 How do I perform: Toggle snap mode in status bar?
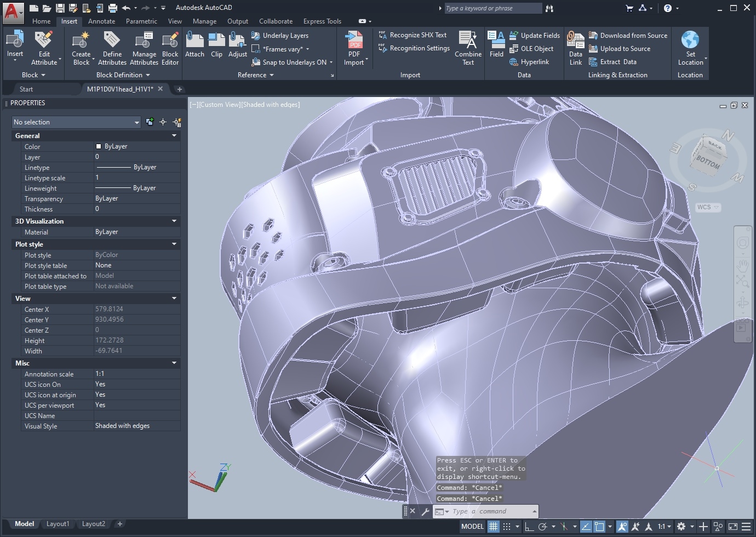coord(507,527)
